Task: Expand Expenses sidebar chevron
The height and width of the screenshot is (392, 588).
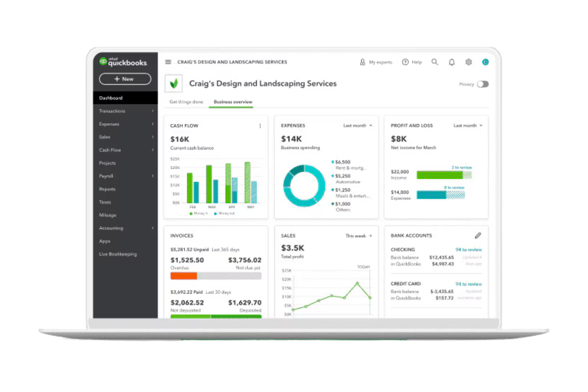Action: 153,124
